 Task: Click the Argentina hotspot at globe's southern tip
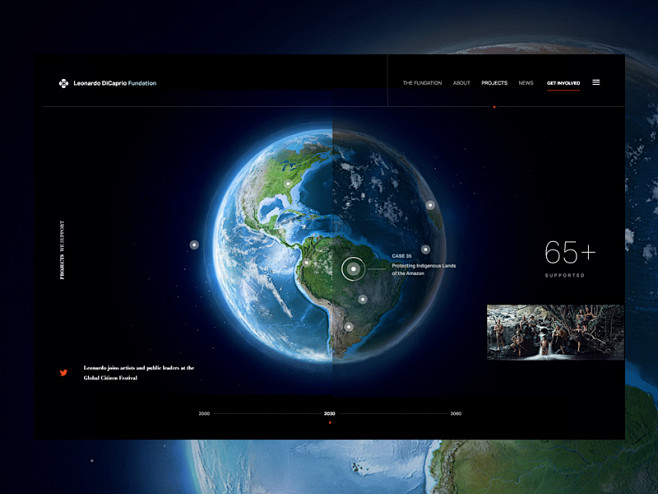(349, 327)
